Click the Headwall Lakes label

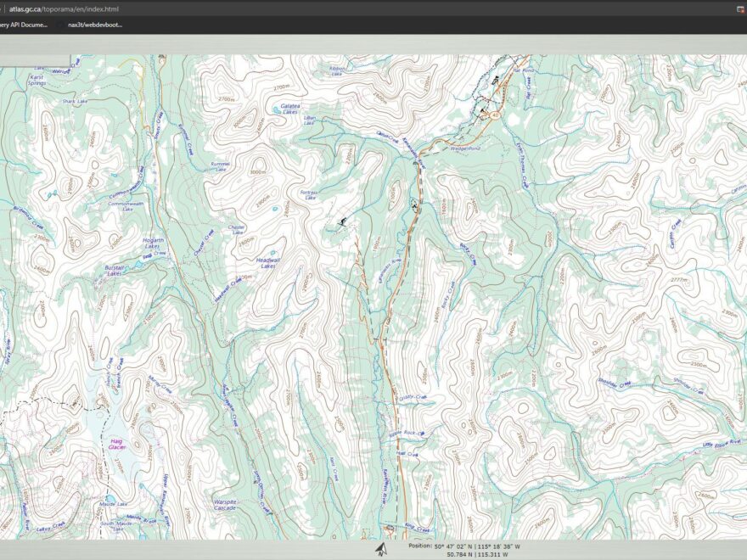(x=267, y=263)
